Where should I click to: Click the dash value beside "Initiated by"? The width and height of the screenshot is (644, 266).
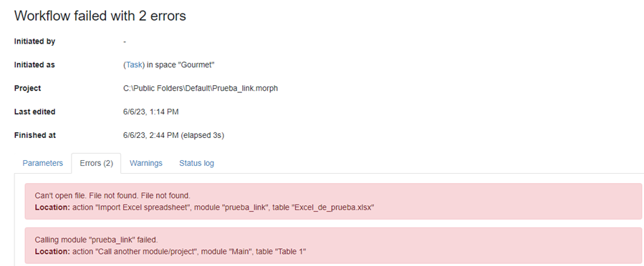[125, 41]
